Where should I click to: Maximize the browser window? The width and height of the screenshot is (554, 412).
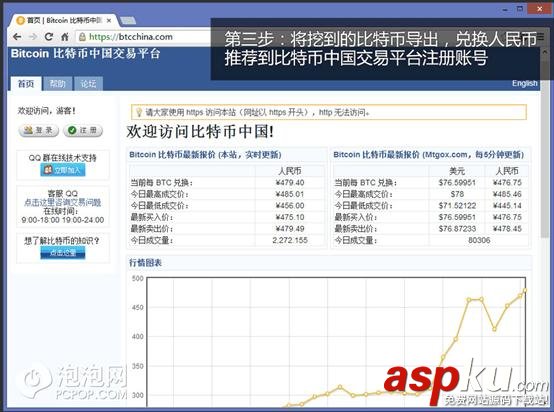point(520,9)
